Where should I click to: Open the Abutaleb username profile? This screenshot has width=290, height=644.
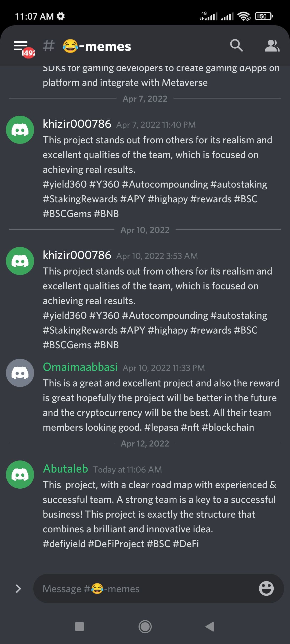pyautogui.click(x=66, y=469)
